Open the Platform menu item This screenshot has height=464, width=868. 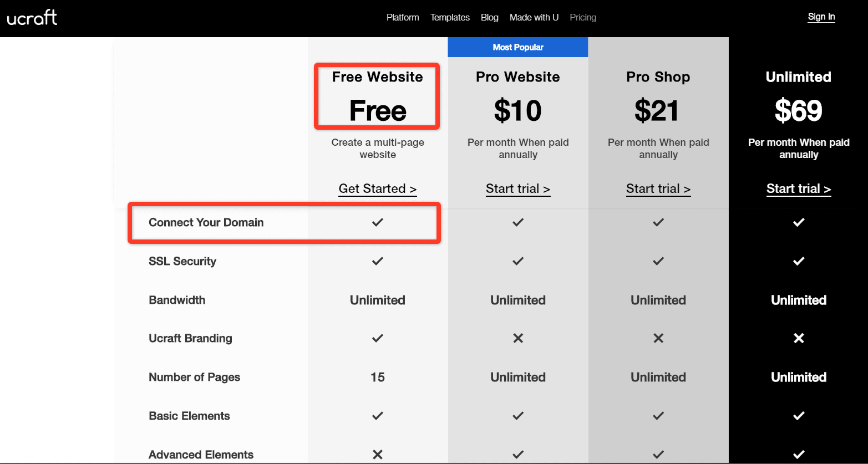403,17
